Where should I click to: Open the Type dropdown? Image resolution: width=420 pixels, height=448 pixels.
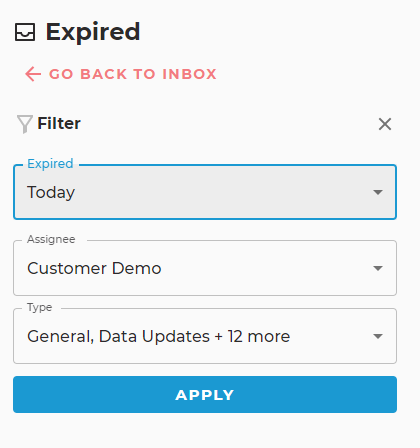tap(205, 336)
